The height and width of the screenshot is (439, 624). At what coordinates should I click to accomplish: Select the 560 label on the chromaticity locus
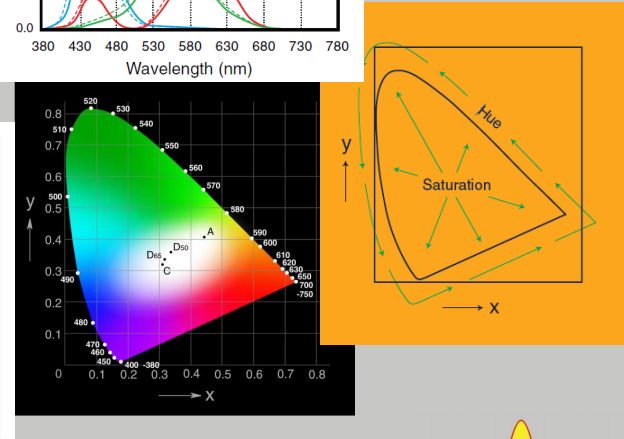[195, 168]
